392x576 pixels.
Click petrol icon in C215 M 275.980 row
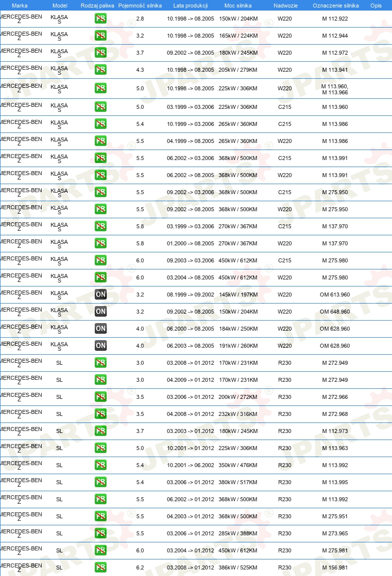coord(101,260)
